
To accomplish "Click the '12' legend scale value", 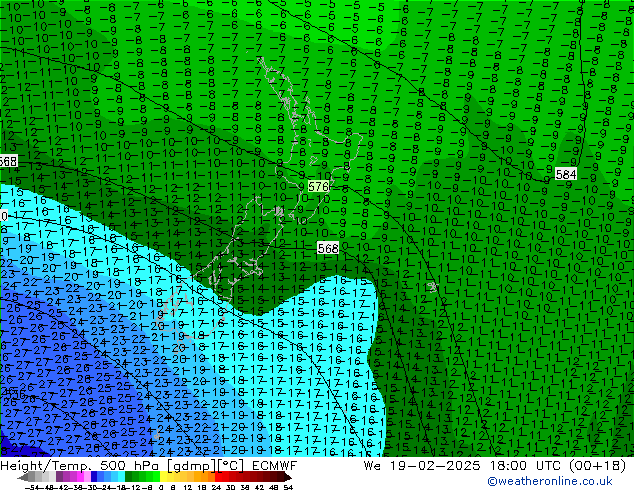I will coord(188,487).
